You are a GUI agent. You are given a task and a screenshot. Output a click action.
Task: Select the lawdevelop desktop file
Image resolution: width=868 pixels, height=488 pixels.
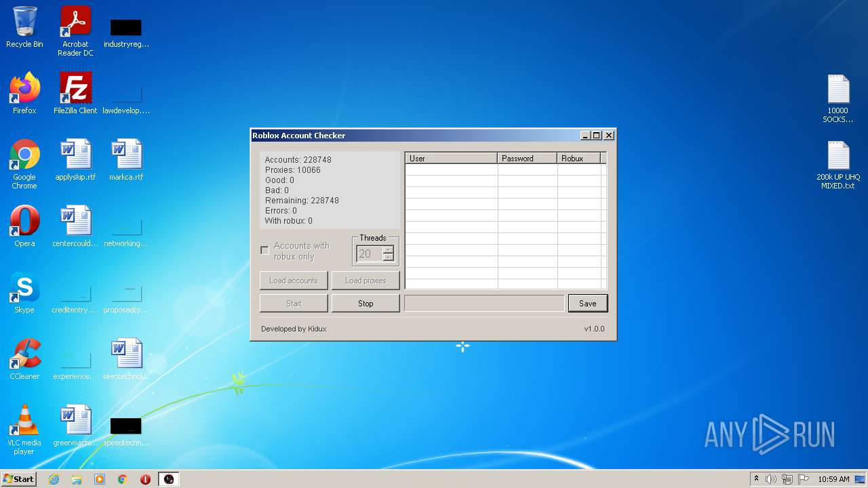pos(126,98)
